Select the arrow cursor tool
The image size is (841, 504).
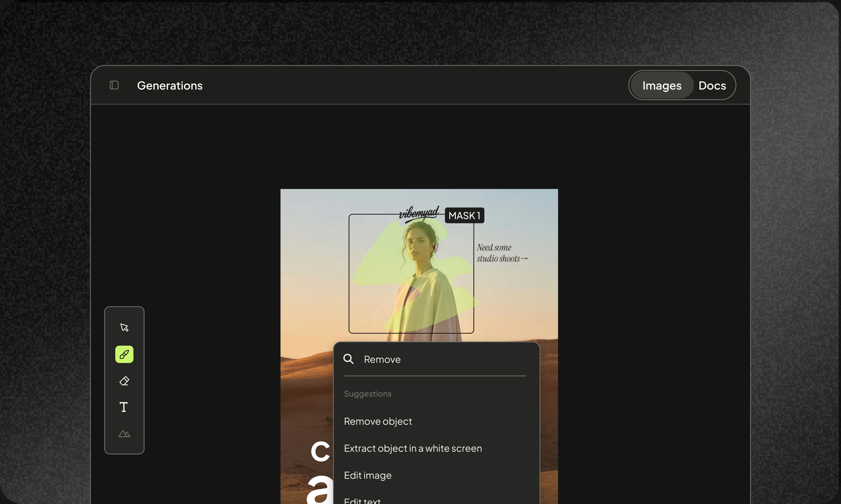124,327
